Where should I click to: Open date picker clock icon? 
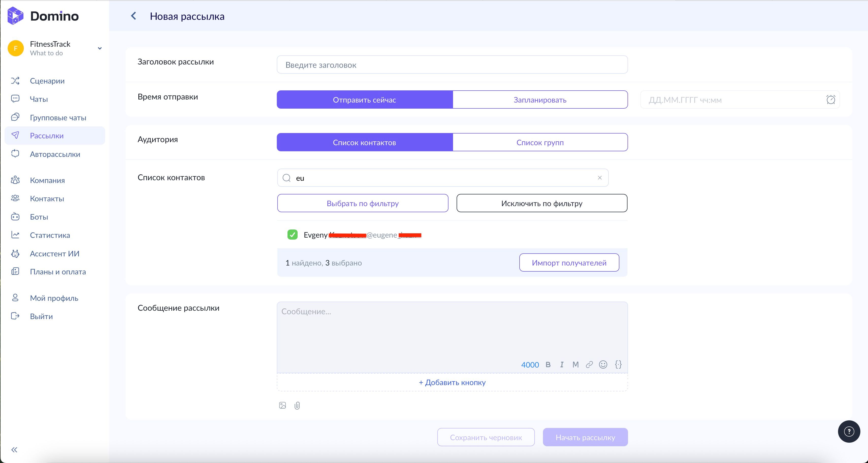(x=831, y=100)
